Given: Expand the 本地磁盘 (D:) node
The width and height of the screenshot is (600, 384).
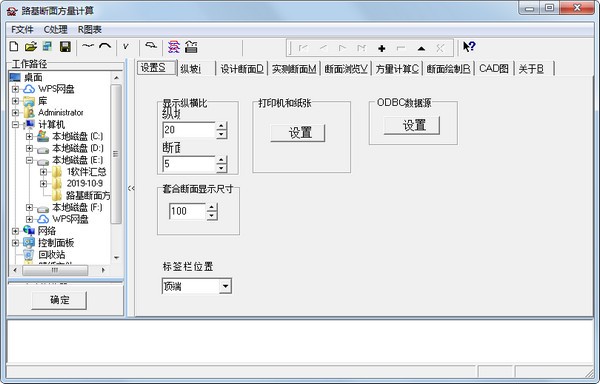Looking at the screenshot, I should pyautogui.click(x=29, y=148).
